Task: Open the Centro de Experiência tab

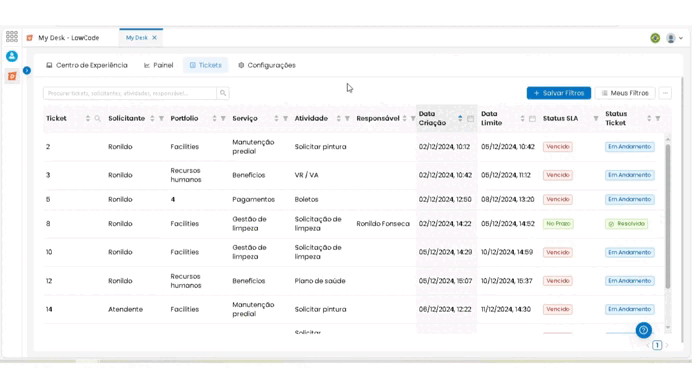Action: coord(87,65)
